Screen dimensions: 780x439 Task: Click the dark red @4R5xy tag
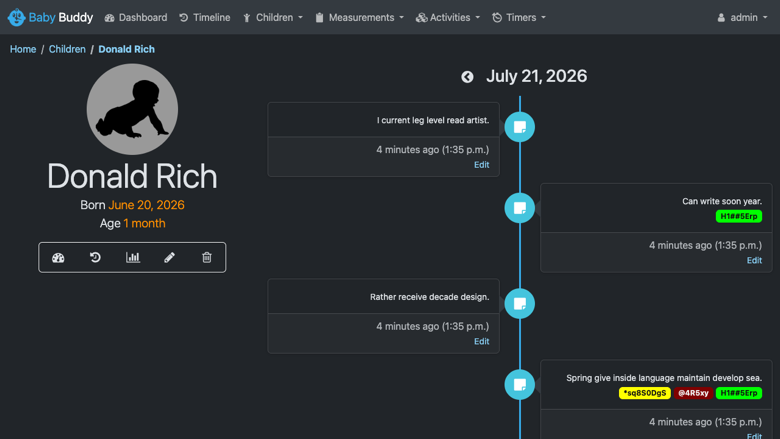[693, 393]
